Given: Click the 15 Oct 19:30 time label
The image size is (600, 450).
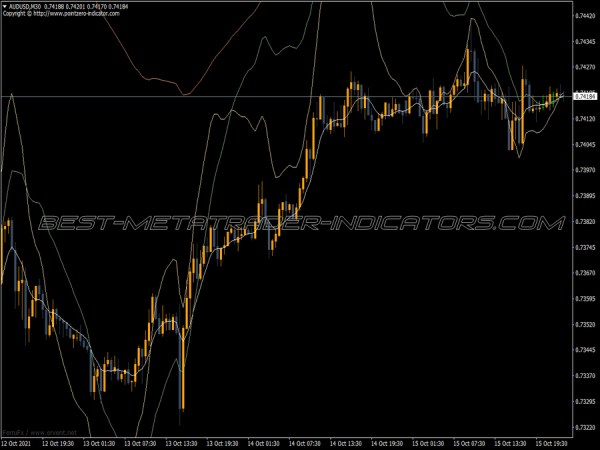Looking at the screenshot, I should [551, 443].
